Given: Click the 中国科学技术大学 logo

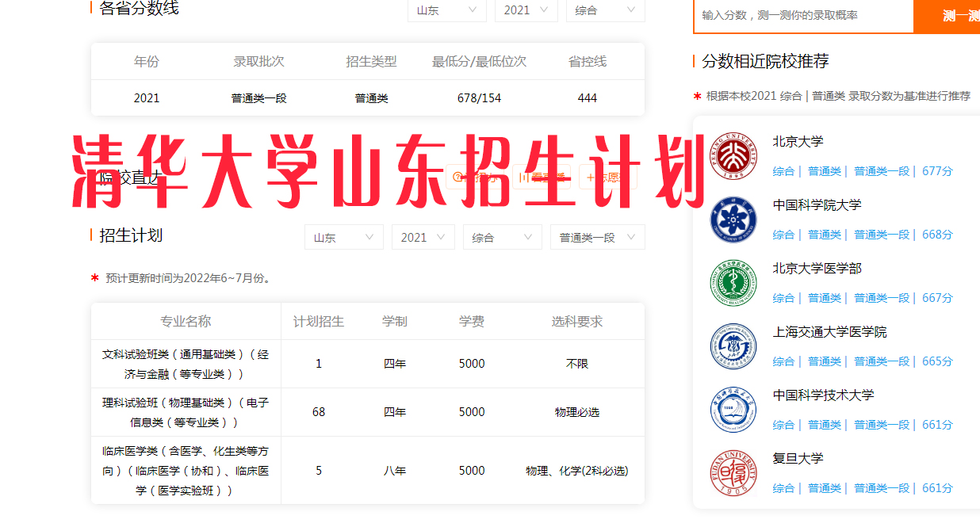Looking at the screenshot, I should tap(733, 410).
